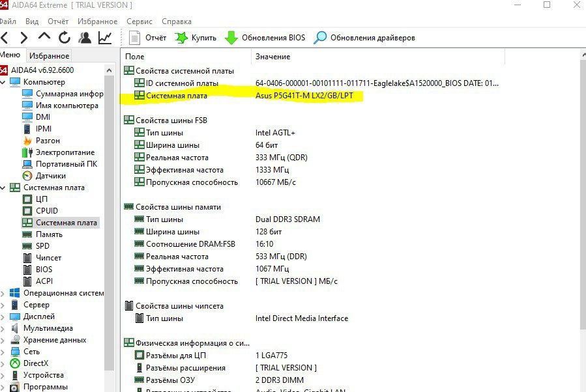Open the Отчёт menu in menu bar

[58, 21]
